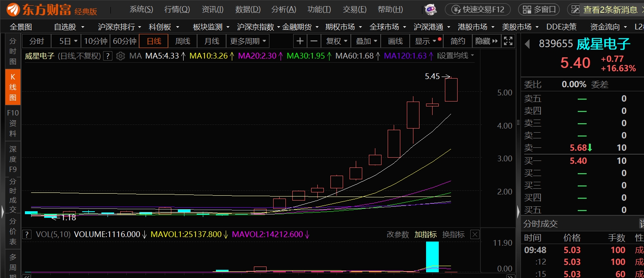Jump chart left with double-arrow scrollbar button
Image resolution: width=644 pixels, height=278 pixels.
click(x=26, y=276)
